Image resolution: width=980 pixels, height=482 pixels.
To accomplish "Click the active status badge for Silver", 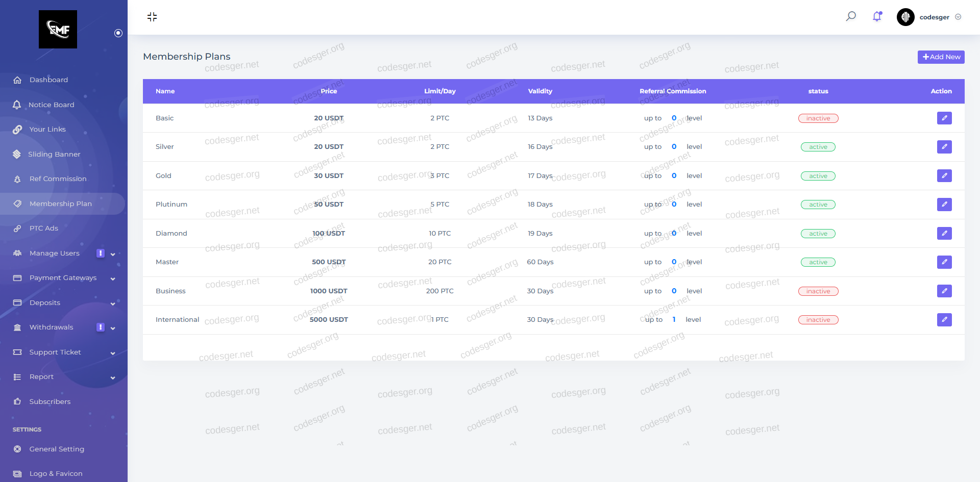I will click(818, 147).
